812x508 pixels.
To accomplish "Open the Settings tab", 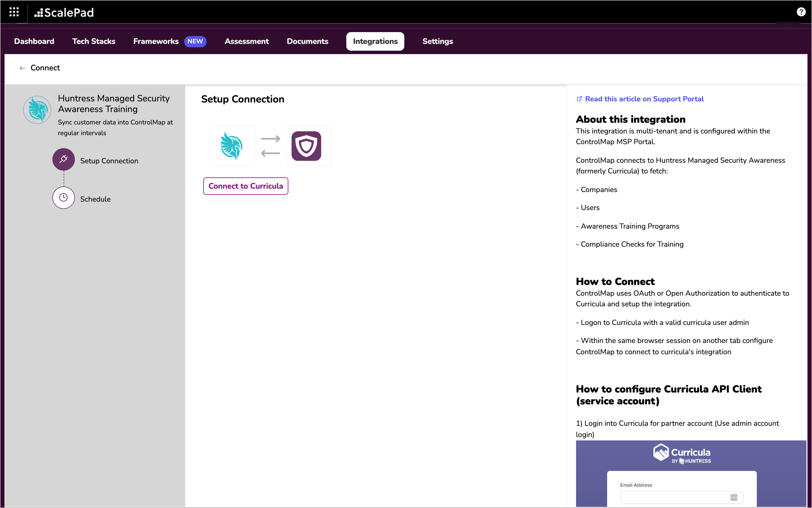I will pyautogui.click(x=438, y=41).
